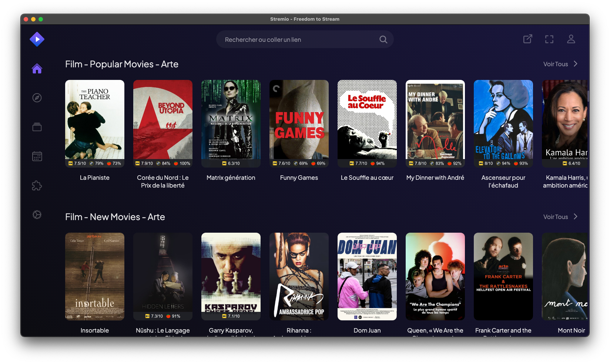Click the 7.3/10 rating on Hidden Letters
This screenshot has height=364, width=610.
coord(157,316)
